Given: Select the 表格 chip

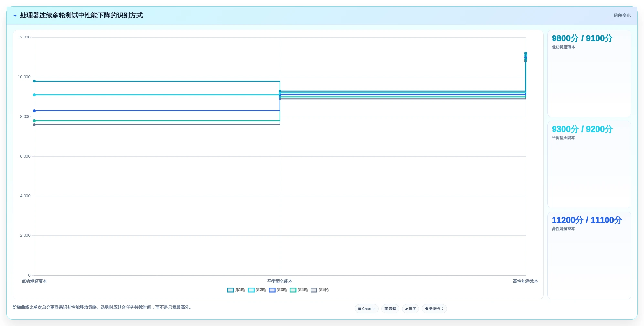Looking at the screenshot, I should pos(390,309).
